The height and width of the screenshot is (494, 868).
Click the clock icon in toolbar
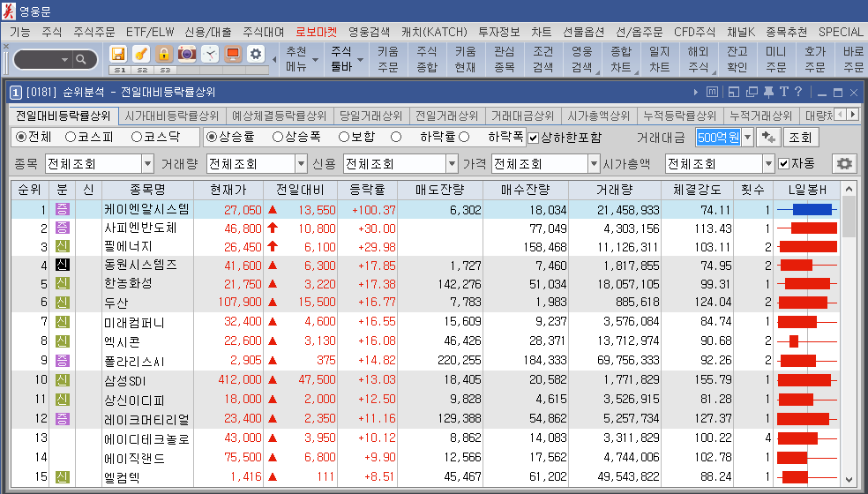(x=210, y=55)
